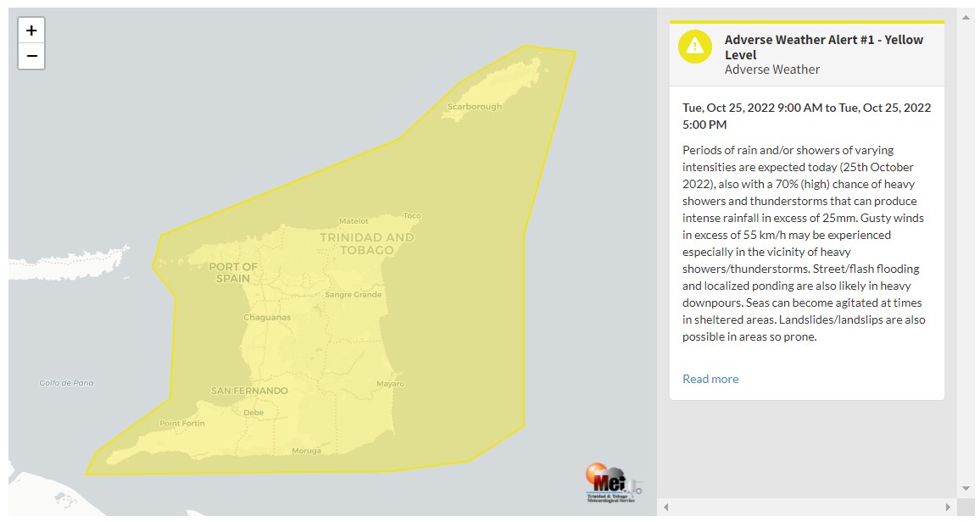Screen dimensions: 980x522
Task: Click the Moruga map label
Action: [306, 451]
